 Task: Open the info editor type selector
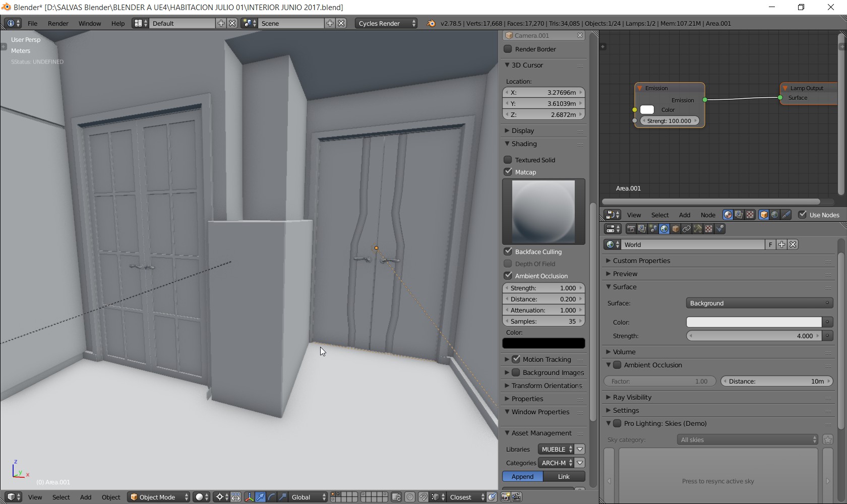point(13,23)
